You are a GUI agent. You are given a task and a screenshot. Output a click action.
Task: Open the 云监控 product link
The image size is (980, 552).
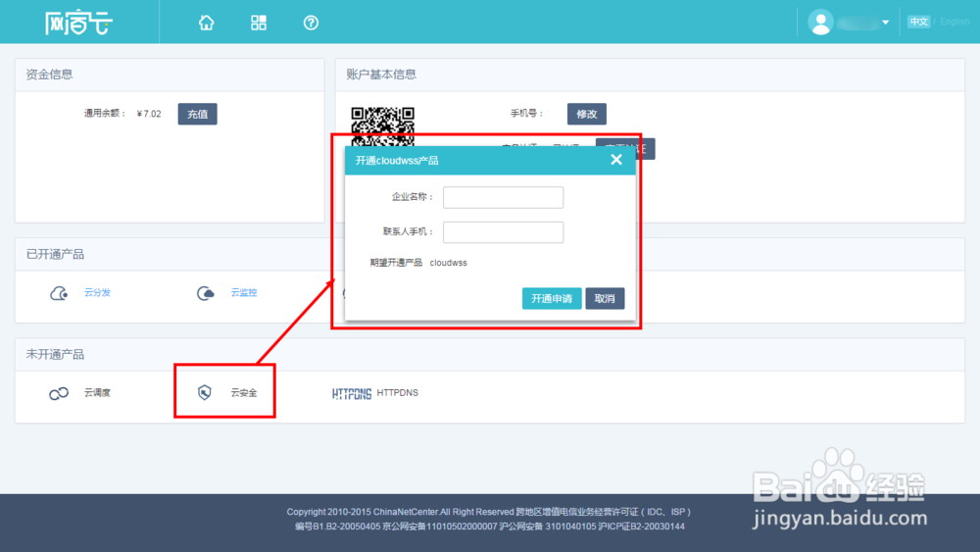tap(244, 292)
